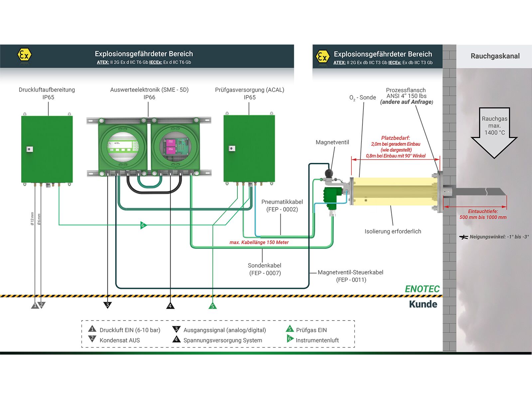532x399 pixels.
Task: Click 'Druckluft EIN (6-10 bar)' in the legend
Action: 130,330
